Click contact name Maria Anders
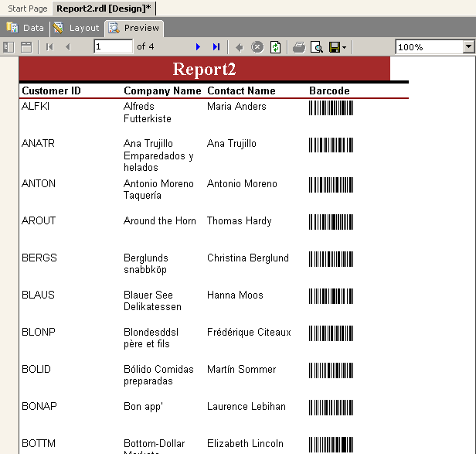 tap(236, 107)
